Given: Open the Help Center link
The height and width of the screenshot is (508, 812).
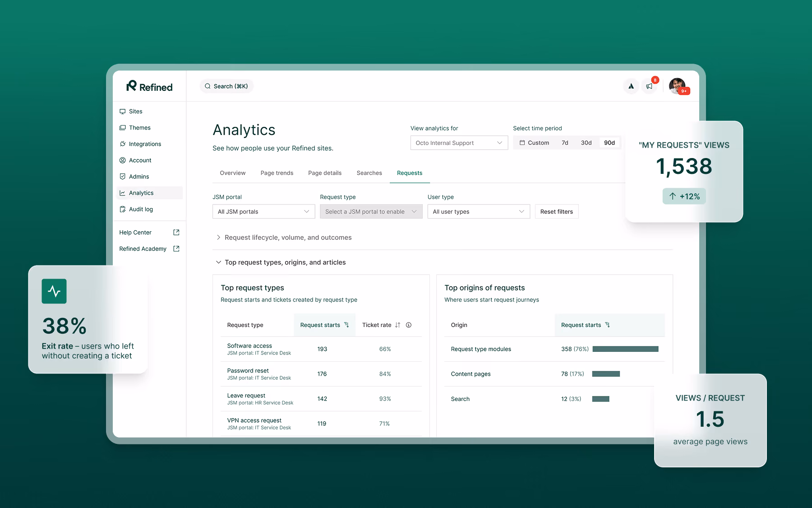Looking at the screenshot, I should click(x=135, y=233).
